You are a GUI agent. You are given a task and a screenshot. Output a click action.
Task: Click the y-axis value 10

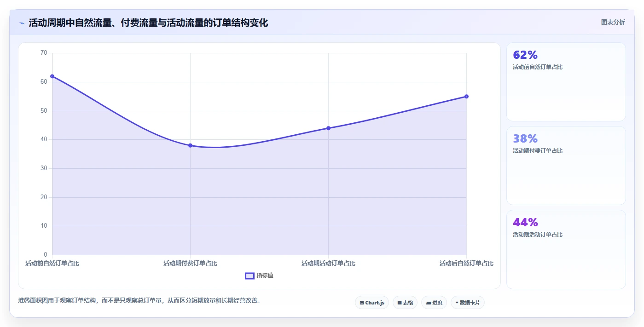pos(44,226)
